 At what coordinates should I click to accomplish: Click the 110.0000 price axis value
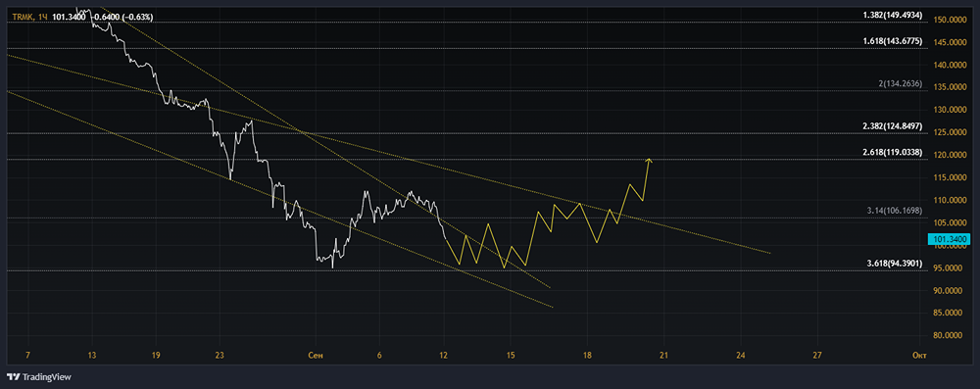pyautogui.click(x=950, y=200)
